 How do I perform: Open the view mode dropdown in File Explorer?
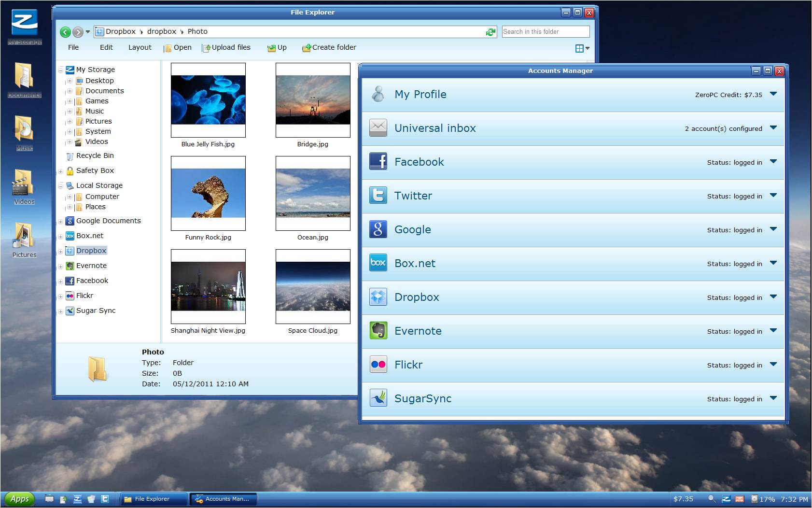point(582,48)
